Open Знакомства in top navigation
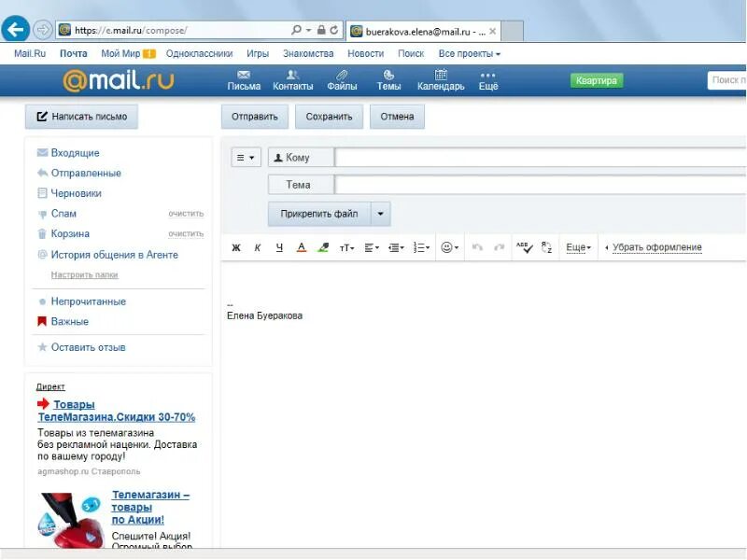 pyautogui.click(x=308, y=53)
